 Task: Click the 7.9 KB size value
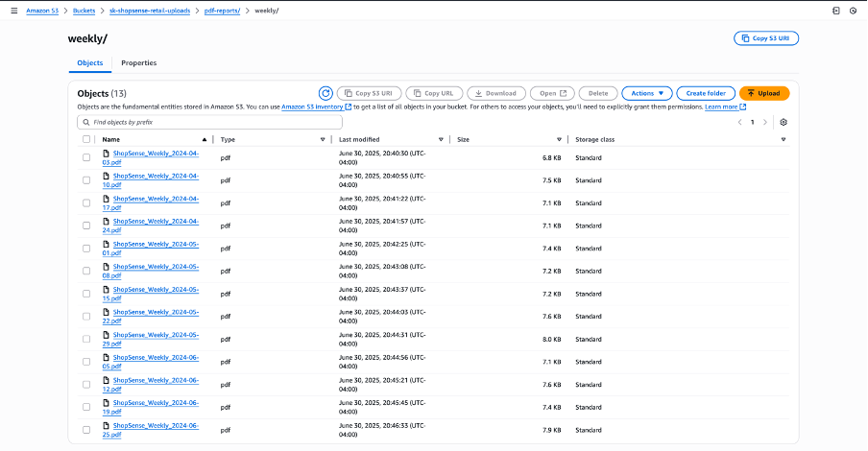click(551, 430)
